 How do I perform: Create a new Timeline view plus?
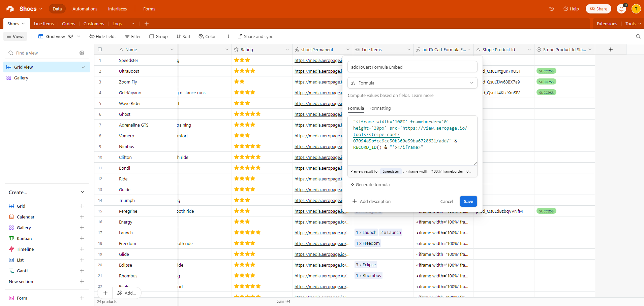pos(82,249)
